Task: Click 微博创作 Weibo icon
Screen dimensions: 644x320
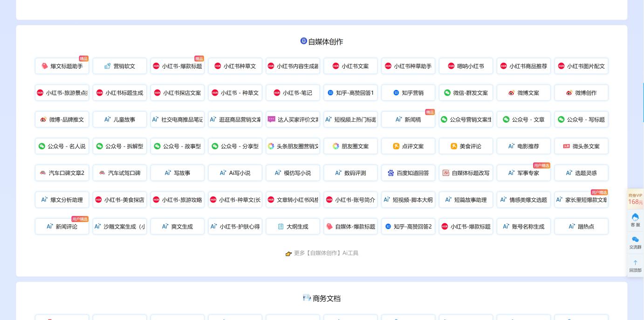Action: 569,93
